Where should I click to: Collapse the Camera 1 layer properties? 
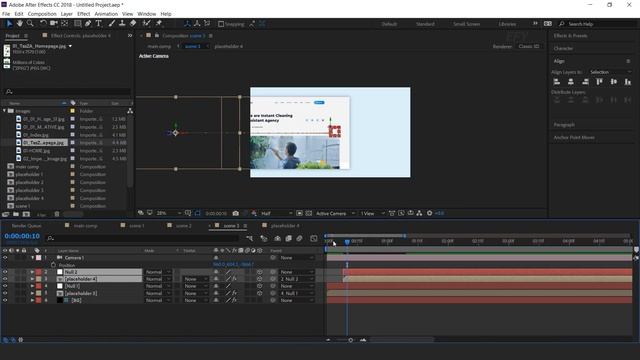tap(32, 258)
